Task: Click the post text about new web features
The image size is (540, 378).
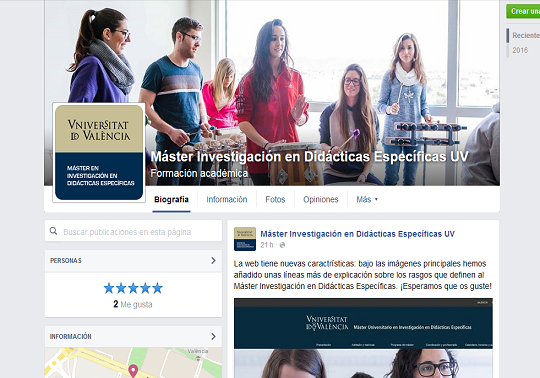Action: click(x=363, y=275)
